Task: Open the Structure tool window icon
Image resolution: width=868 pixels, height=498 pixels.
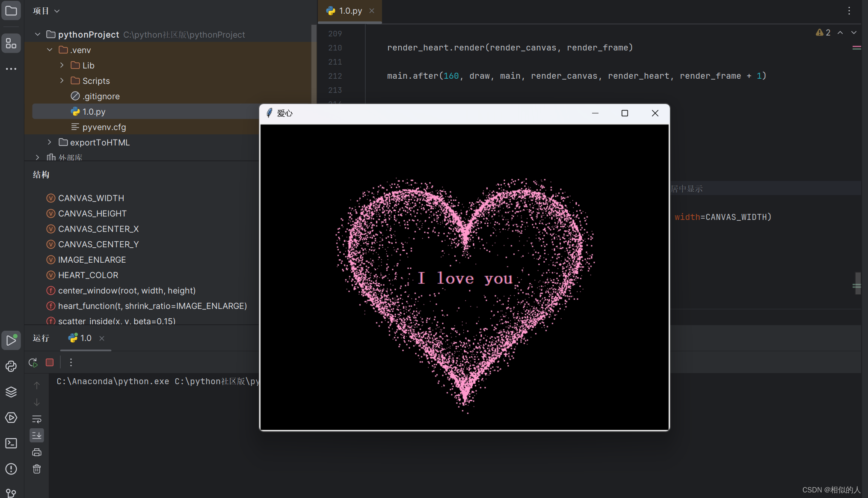Action: [x=11, y=43]
